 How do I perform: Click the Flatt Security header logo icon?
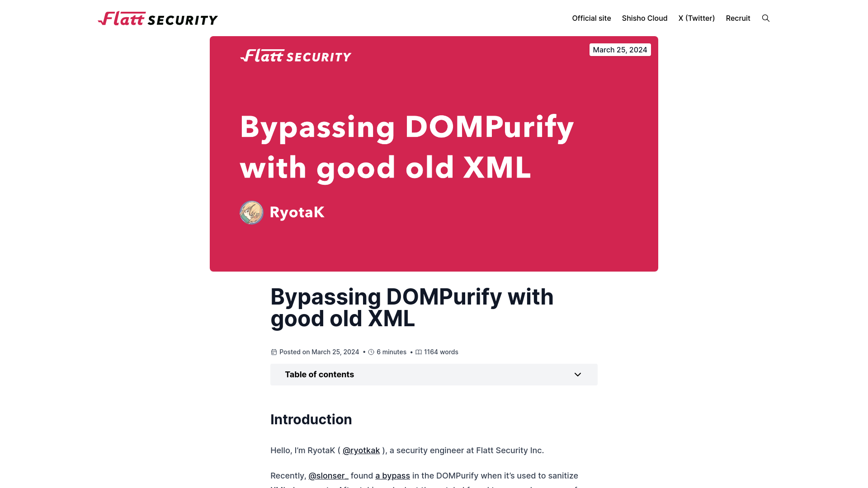coord(158,18)
